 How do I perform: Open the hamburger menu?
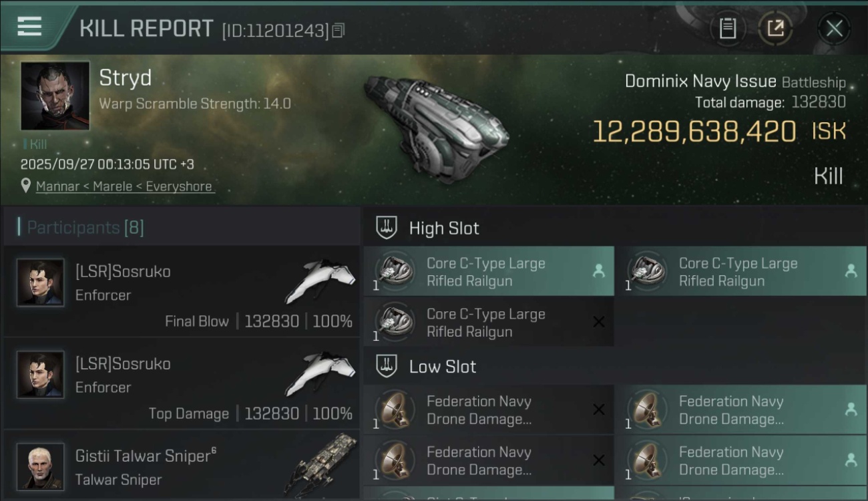[30, 27]
